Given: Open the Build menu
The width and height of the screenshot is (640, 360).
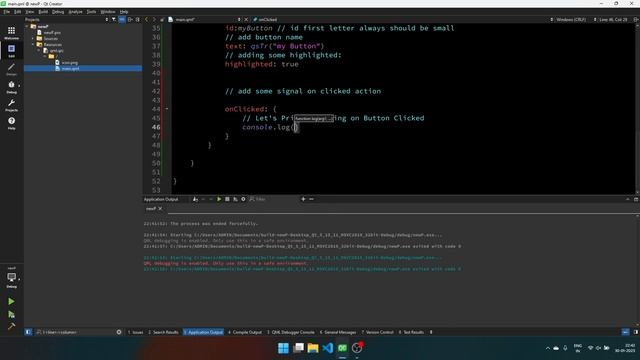Looking at the screenshot, I should tap(43, 12).
